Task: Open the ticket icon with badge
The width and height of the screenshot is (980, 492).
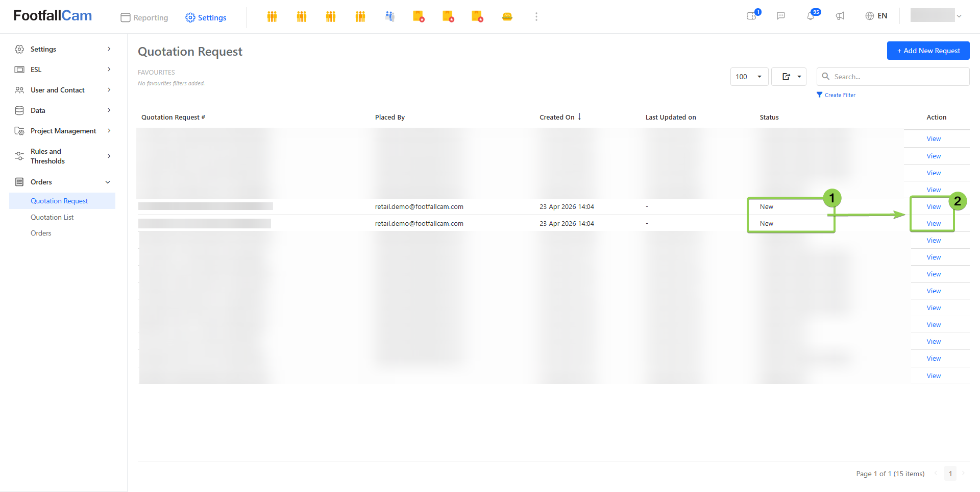Action: [x=751, y=16]
